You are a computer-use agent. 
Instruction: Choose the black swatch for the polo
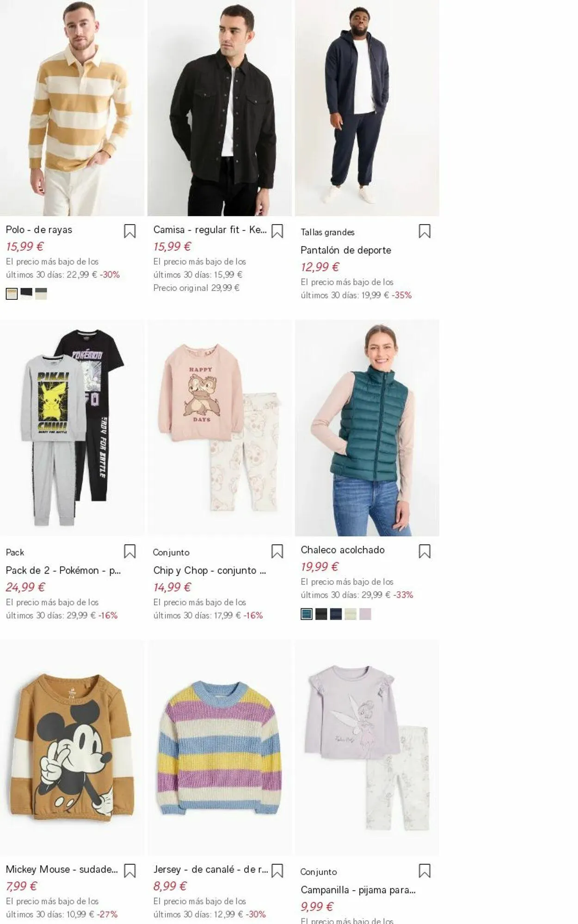[x=26, y=293]
